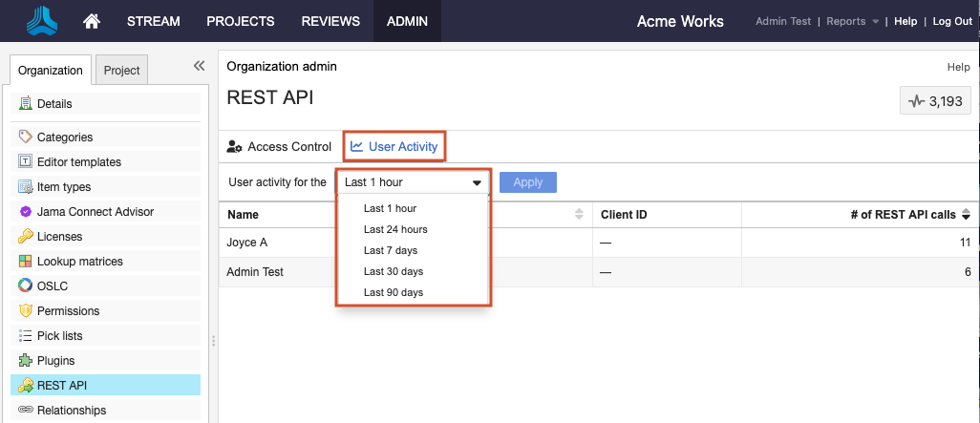Image resolution: width=980 pixels, height=423 pixels.
Task: Click the Jama Connect Advisor icon
Action: (26, 211)
